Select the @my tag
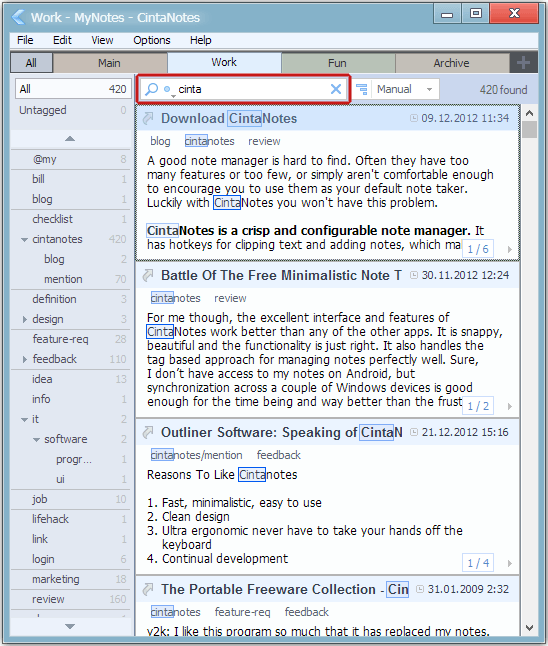 (71, 159)
